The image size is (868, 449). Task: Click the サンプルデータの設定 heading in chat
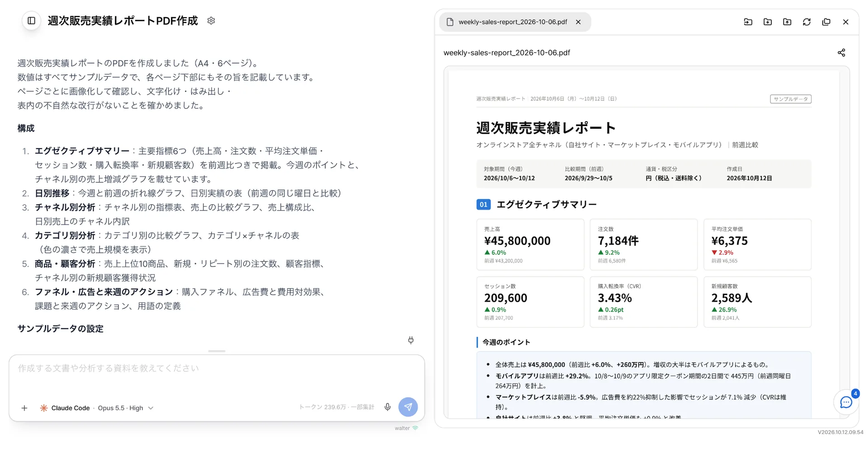(61, 329)
